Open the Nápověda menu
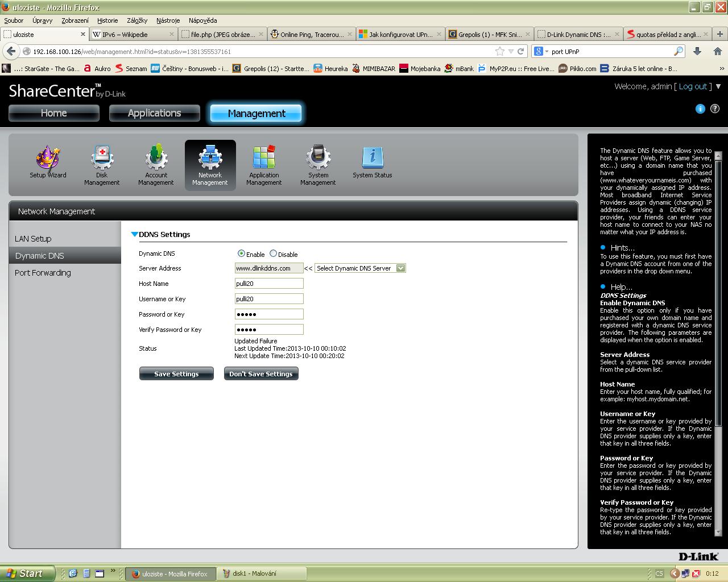728x582 pixels. tap(202, 20)
